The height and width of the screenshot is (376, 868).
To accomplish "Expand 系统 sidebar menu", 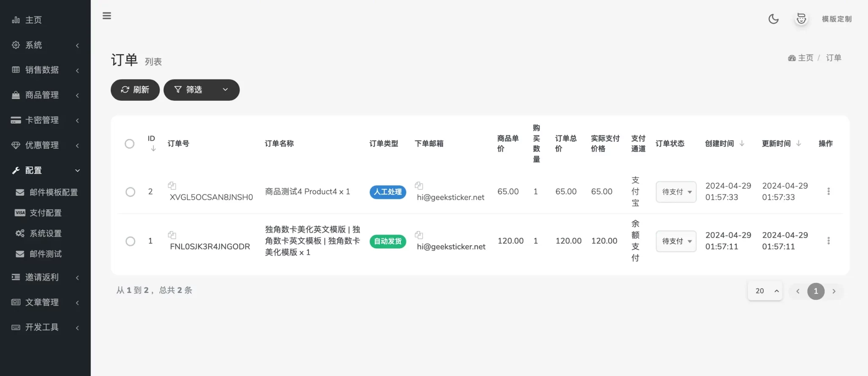I will (x=45, y=45).
